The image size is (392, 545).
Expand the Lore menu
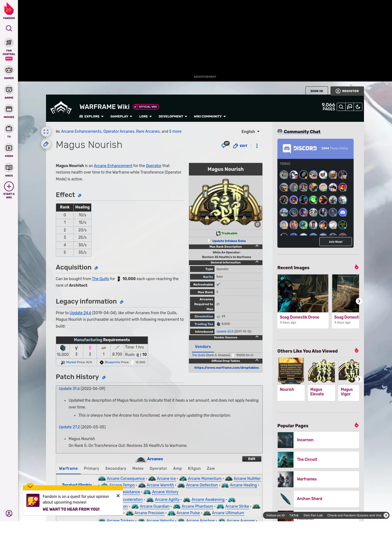pos(145,116)
